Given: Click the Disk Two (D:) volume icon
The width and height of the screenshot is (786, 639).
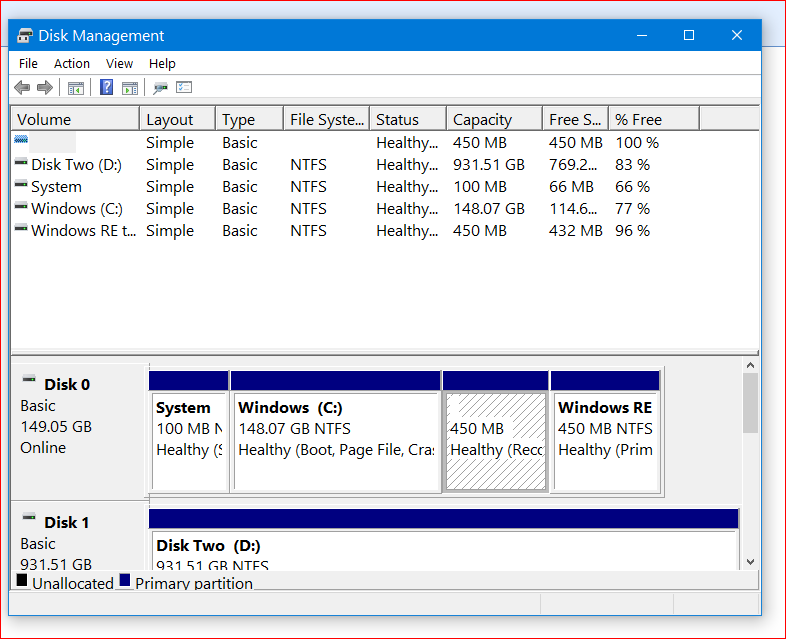Looking at the screenshot, I should tap(21, 162).
